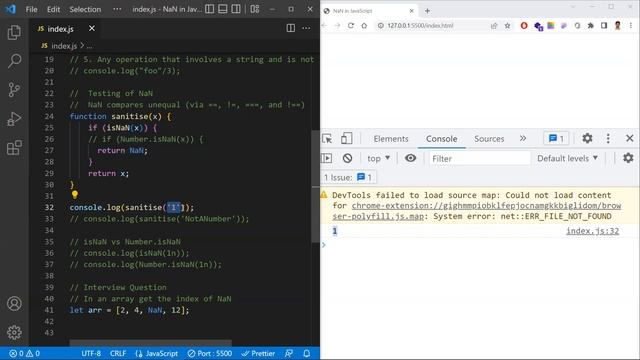Screen dimensions: 640x360
Task: Open the Search view in VS Code
Action: pyautogui.click(x=14, y=61)
